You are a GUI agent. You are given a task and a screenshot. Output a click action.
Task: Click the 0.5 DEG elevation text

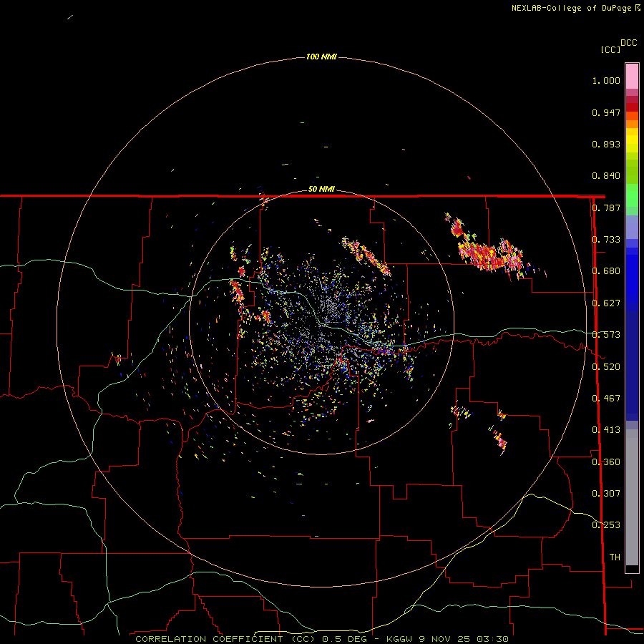point(346,639)
